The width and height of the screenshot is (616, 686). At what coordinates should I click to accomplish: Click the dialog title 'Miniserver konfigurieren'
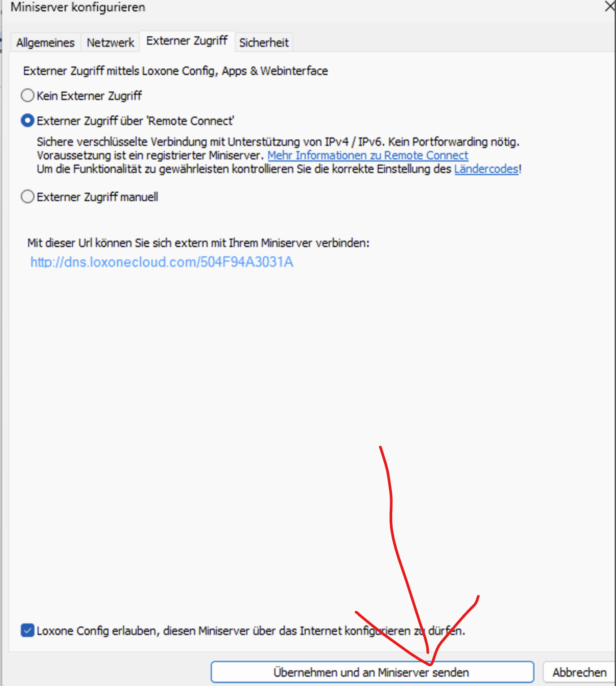[x=78, y=7]
